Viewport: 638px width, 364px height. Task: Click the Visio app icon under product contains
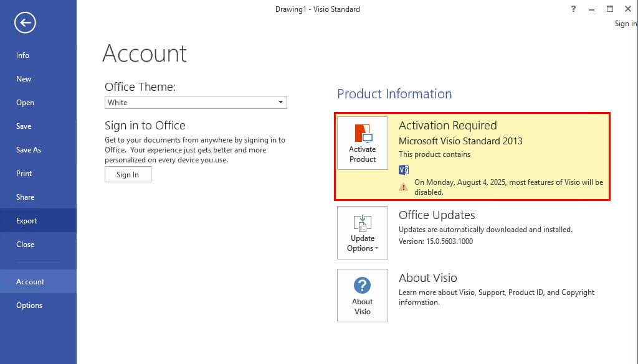(404, 170)
